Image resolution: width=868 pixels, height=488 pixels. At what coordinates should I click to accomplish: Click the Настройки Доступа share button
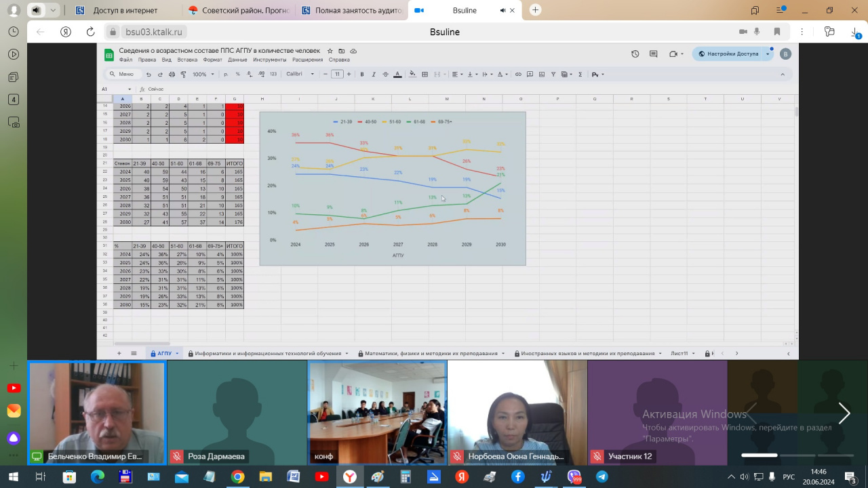coord(732,54)
